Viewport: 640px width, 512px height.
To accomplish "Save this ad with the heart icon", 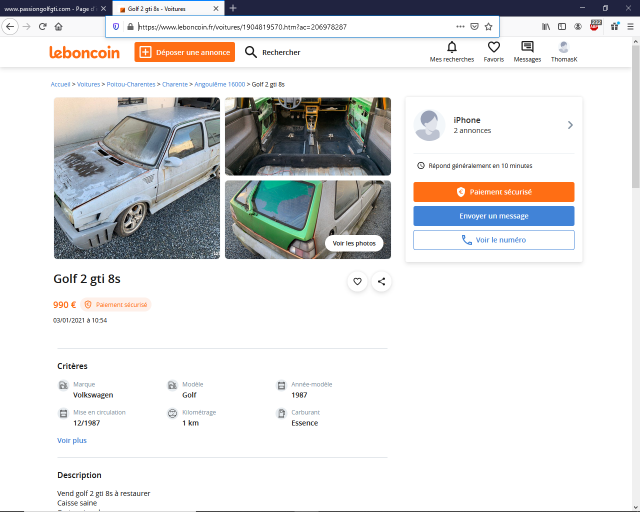I will (x=357, y=282).
